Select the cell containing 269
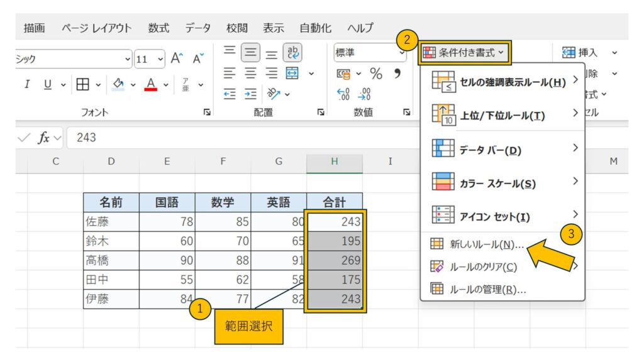 click(x=335, y=260)
